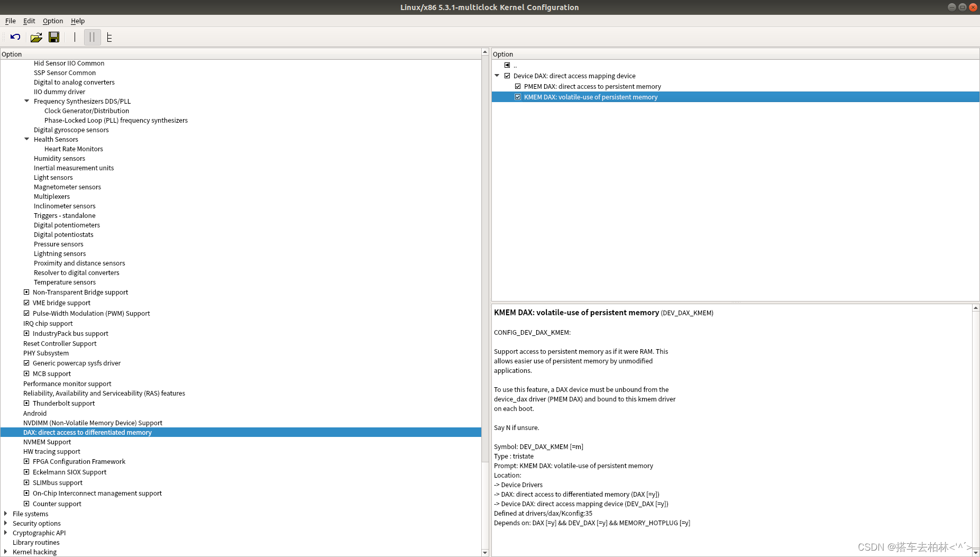
Task: Switch to split view toolbar icon
Action: (x=92, y=37)
